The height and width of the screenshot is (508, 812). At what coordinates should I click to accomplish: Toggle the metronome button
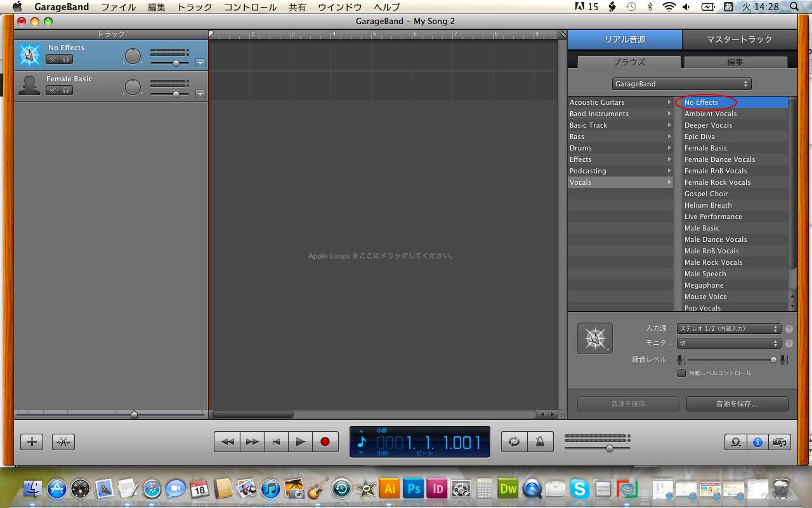[540, 441]
